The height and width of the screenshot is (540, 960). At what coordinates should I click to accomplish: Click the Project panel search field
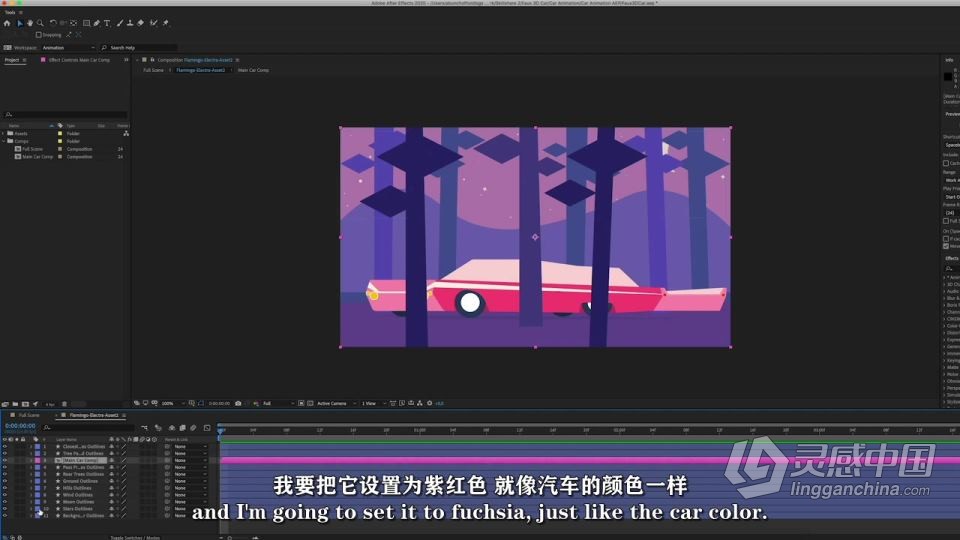tap(66, 114)
